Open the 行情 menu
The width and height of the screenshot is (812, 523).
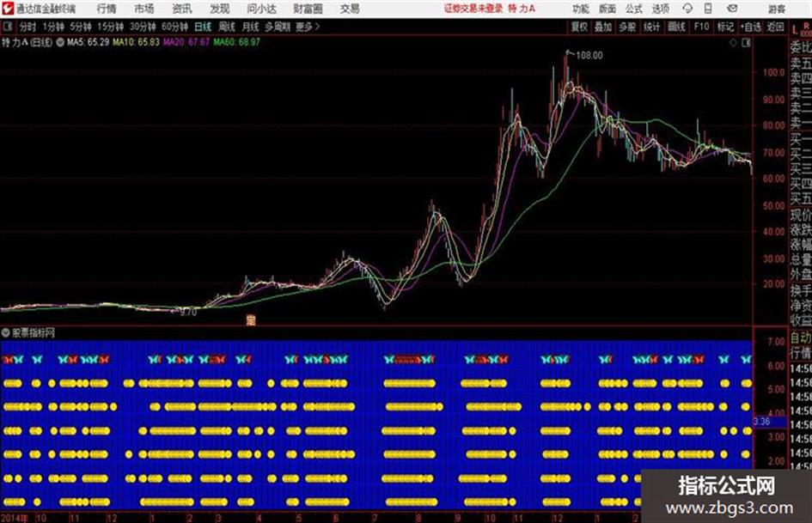[107, 9]
